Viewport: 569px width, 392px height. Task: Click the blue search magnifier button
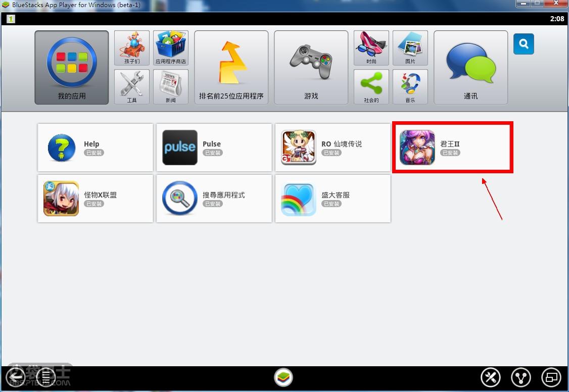(524, 44)
